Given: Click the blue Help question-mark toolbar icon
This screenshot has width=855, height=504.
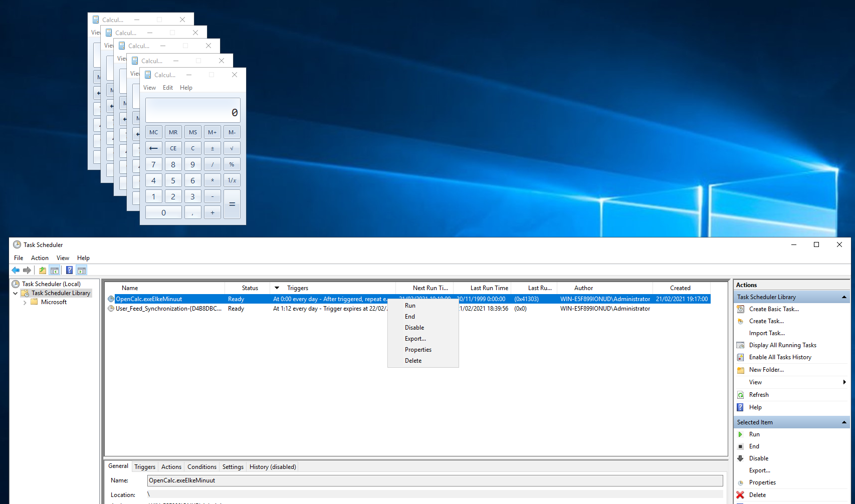Looking at the screenshot, I should (x=69, y=271).
